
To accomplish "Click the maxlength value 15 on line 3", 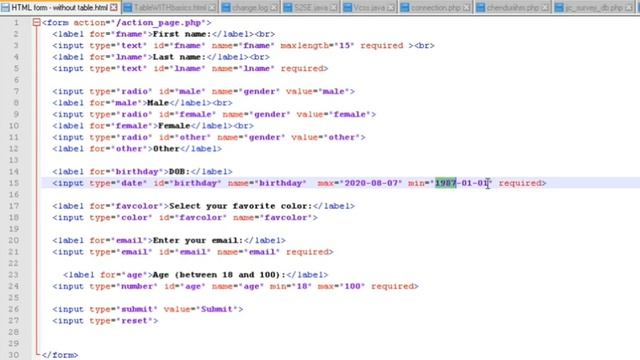I will click(345, 45).
